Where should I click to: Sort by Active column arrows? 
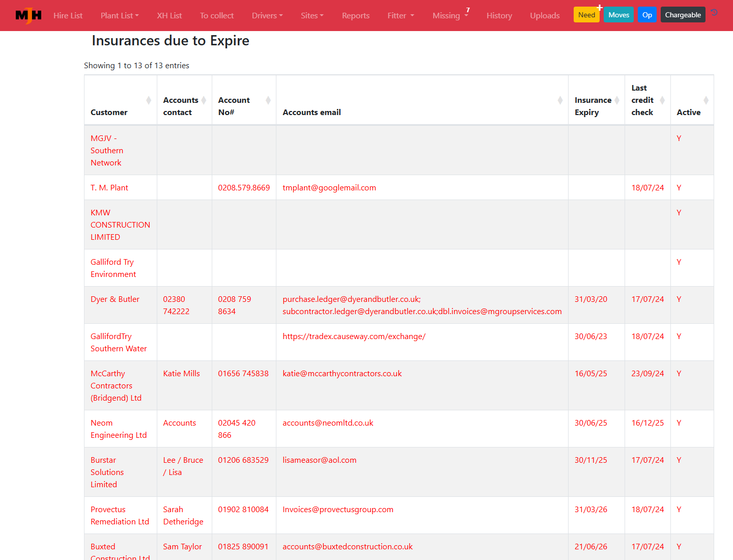tap(706, 100)
